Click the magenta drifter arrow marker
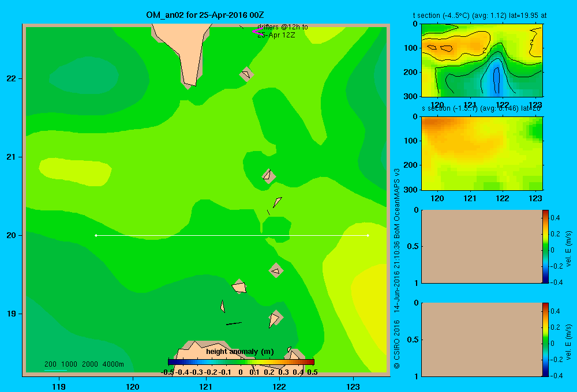Image resolution: width=577 pixels, height=392 pixels. [257, 31]
